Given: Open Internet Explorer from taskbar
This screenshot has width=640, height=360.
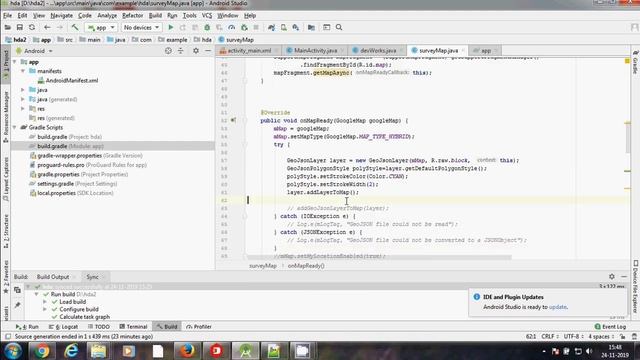Looking at the screenshot, I should click(x=71, y=351).
